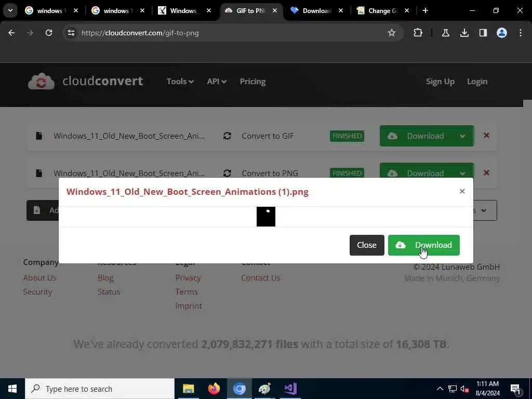Screen dimensions: 532x399
Task: Expand the Convert to GIF download options arrow
Action: pyautogui.click(x=463, y=136)
